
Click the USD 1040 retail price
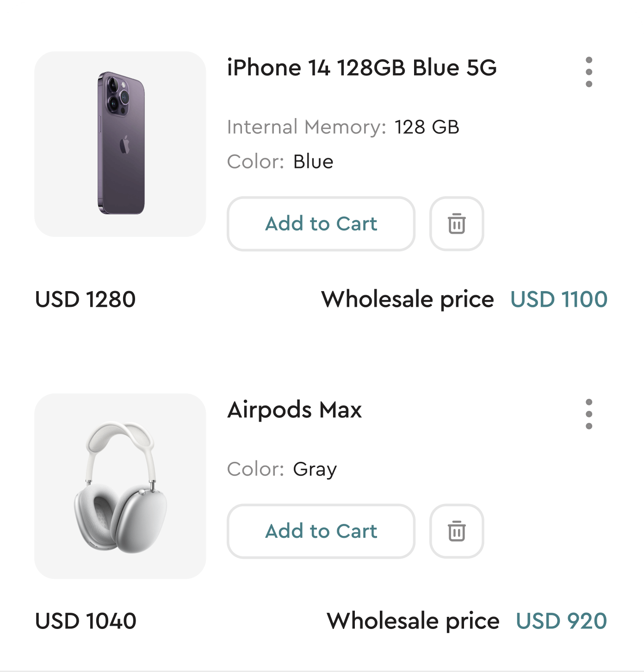click(x=86, y=621)
